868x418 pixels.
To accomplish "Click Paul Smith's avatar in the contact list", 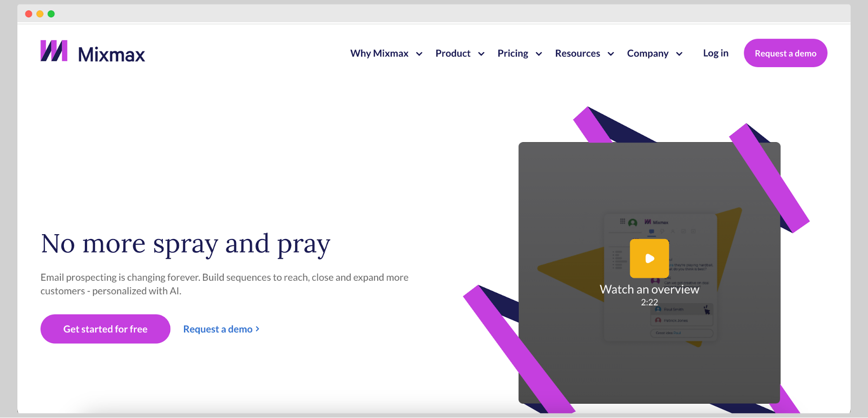I will [x=658, y=309].
